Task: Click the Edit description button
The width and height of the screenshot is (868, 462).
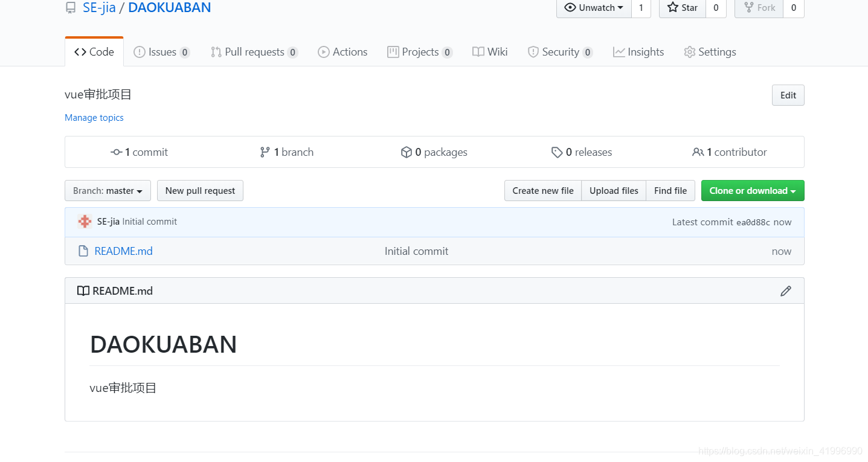Action: click(x=788, y=95)
